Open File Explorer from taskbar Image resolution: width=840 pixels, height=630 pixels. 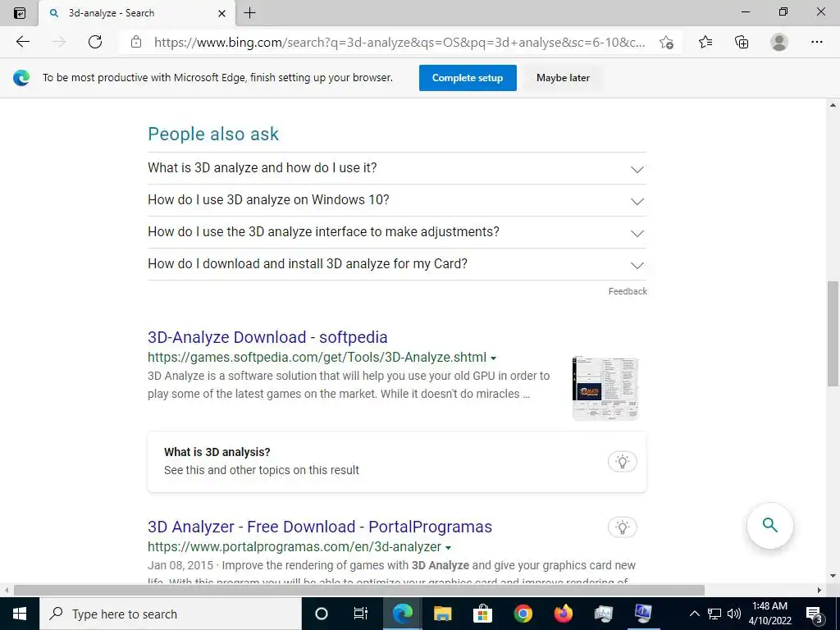[442, 614]
